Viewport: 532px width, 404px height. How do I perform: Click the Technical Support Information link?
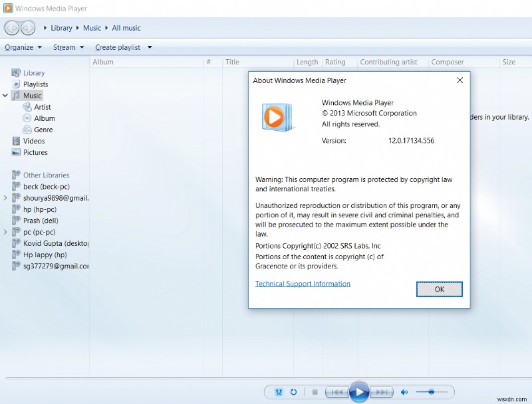pyautogui.click(x=303, y=283)
